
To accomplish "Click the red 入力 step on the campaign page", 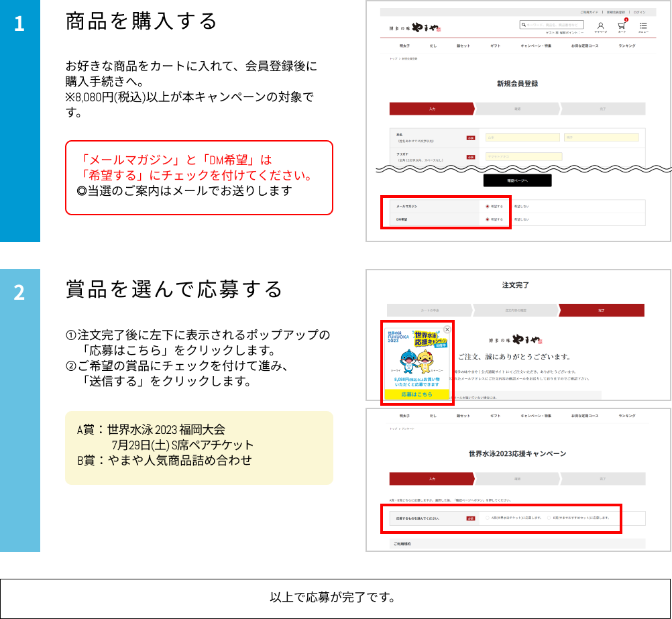I will pyautogui.click(x=432, y=479).
